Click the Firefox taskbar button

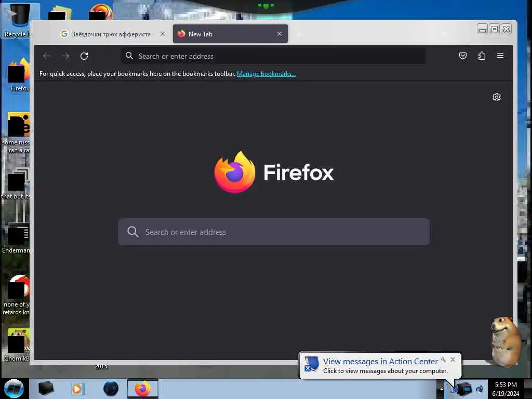click(x=143, y=389)
